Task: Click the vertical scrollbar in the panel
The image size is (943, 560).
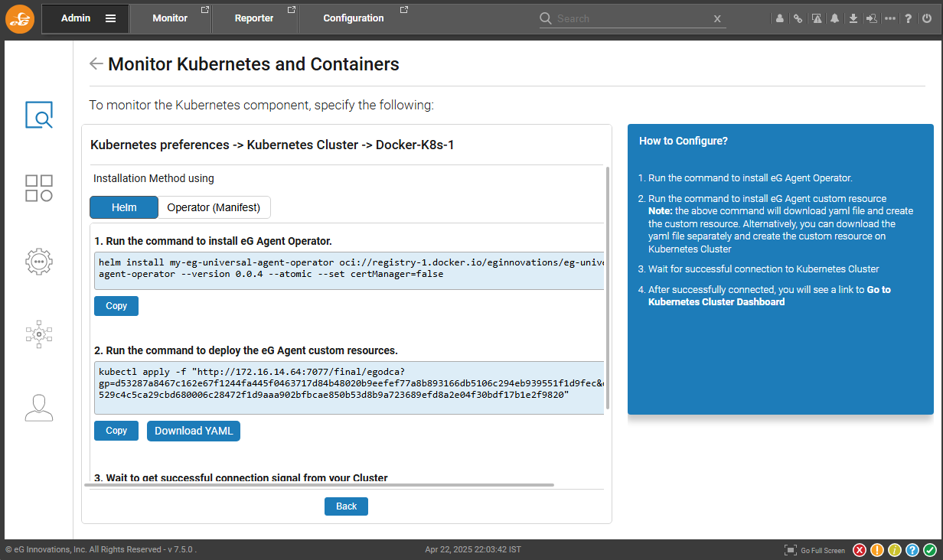Action: [608, 288]
